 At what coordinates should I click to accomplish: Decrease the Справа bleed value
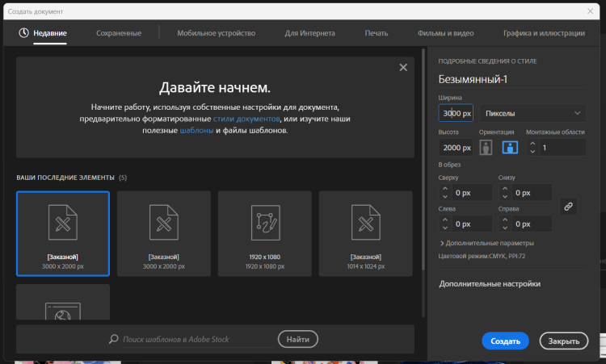tap(505, 228)
